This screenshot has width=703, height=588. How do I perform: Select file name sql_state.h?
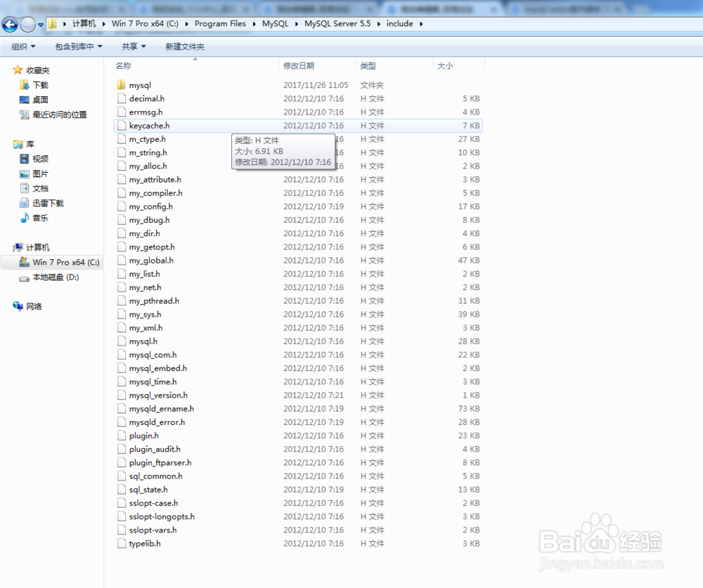click(x=148, y=490)
